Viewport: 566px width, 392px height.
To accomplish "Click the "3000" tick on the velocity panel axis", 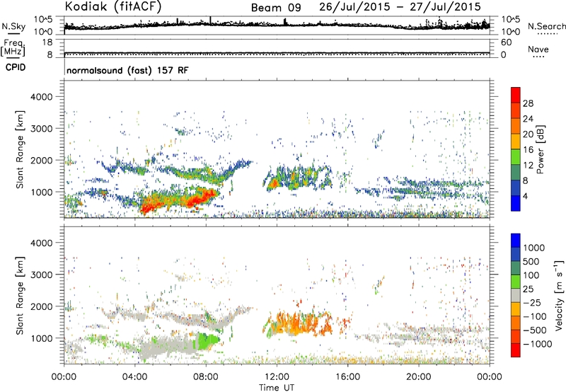I will [41, 275].
